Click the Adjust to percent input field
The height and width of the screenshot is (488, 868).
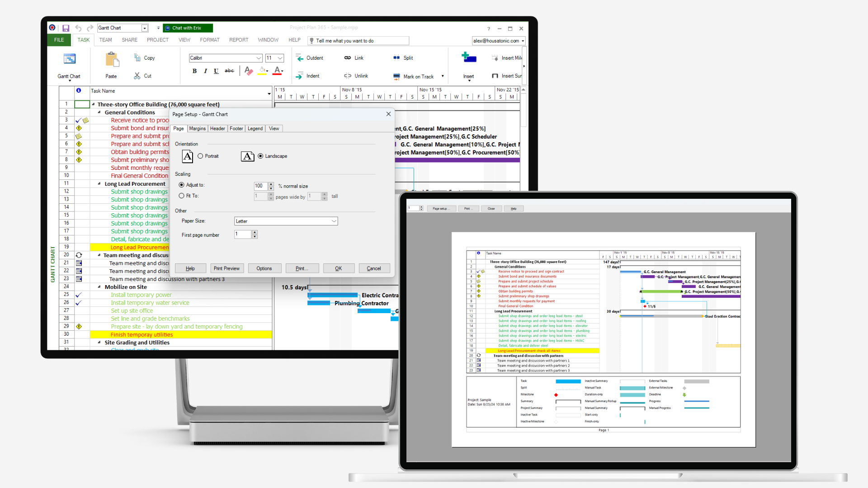pos(261,186)
